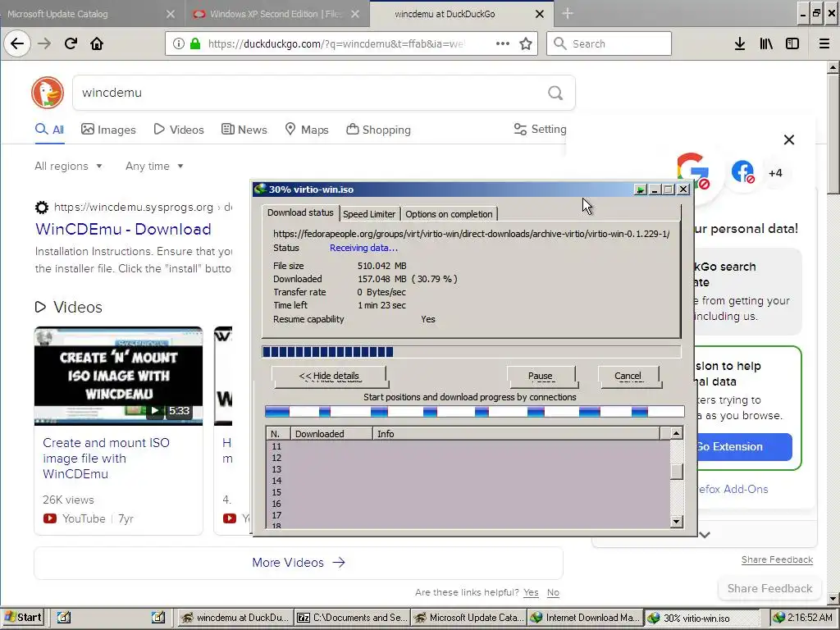Open the page actions three-dot menu
Image resolution: width=840 pixels, height=630 pixels.
coord(503,44)
